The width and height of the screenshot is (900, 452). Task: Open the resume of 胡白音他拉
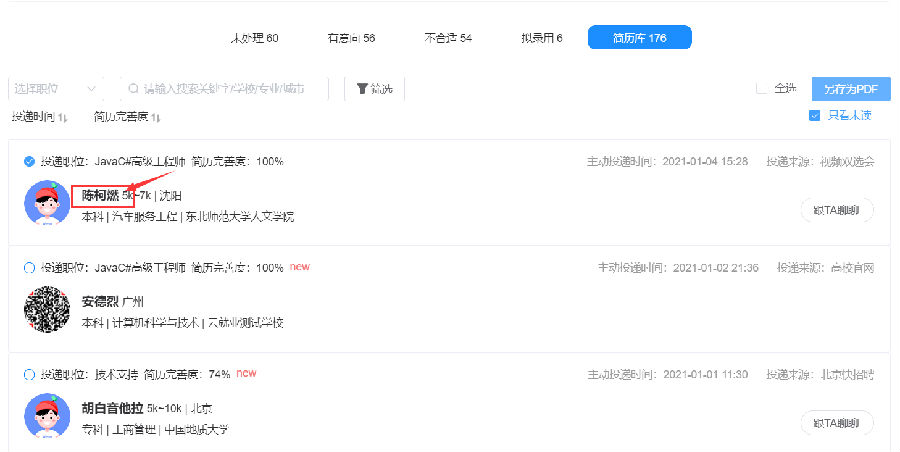(112, 408)
